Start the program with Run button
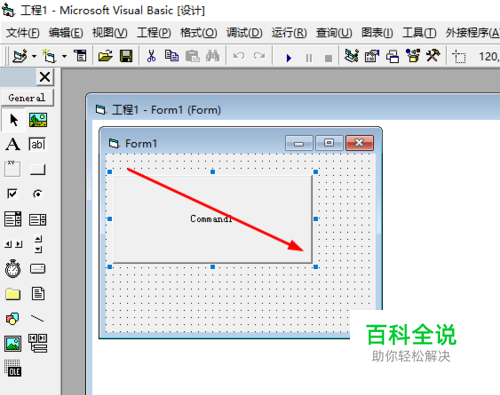Image resolution: width=500 pixels, height=395 pixels. point(289,58)
